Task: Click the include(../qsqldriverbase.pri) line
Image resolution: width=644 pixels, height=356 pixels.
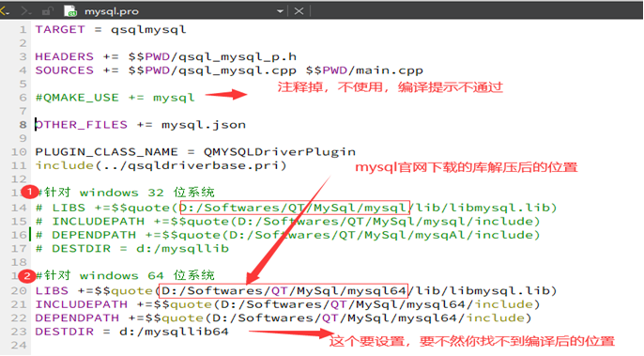Action: (x=161, y=165)
